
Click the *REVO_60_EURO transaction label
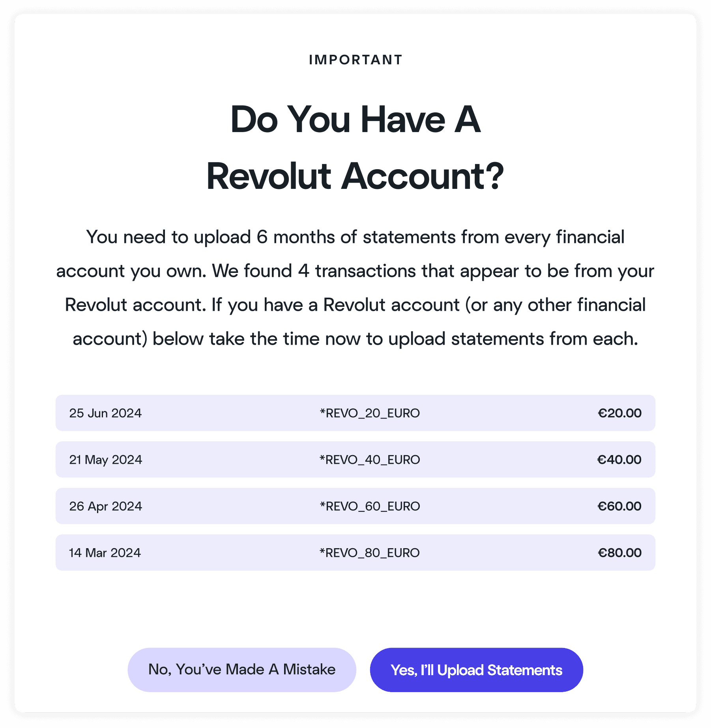coord(370,506)
